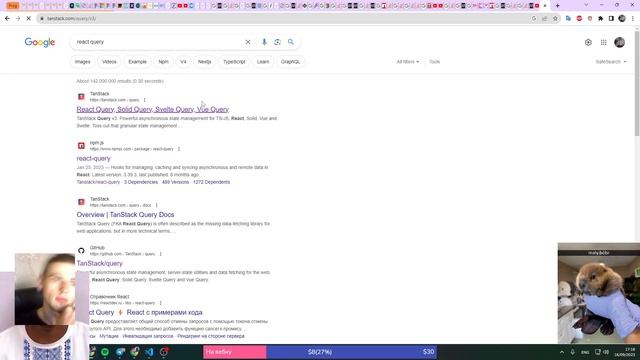Open the options menu beside the npm result
The height and width of the screenshot is (360, 640).
coord(179,149)
